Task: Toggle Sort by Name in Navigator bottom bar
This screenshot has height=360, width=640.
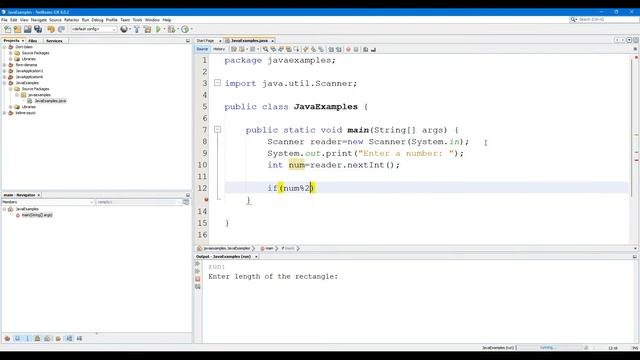Action: (69, 338)
